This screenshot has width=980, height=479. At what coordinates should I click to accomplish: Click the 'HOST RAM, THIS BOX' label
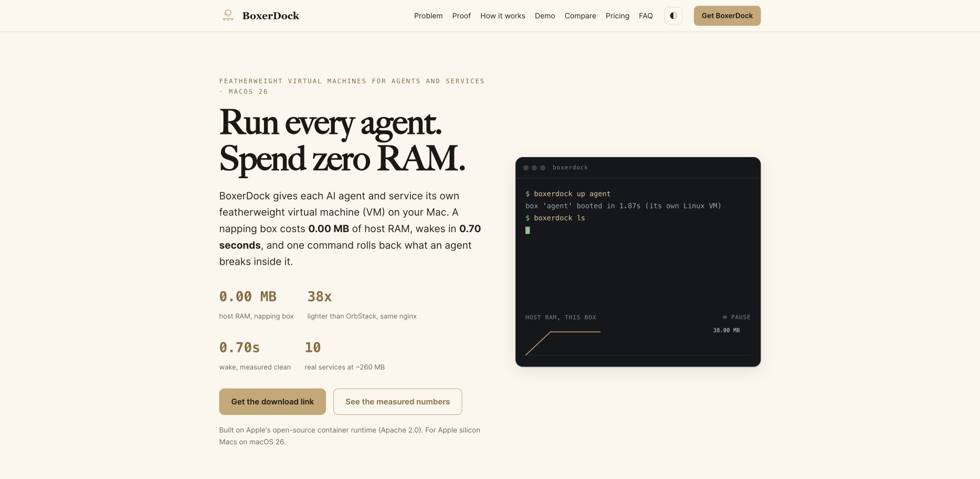(x=561, y=317)
